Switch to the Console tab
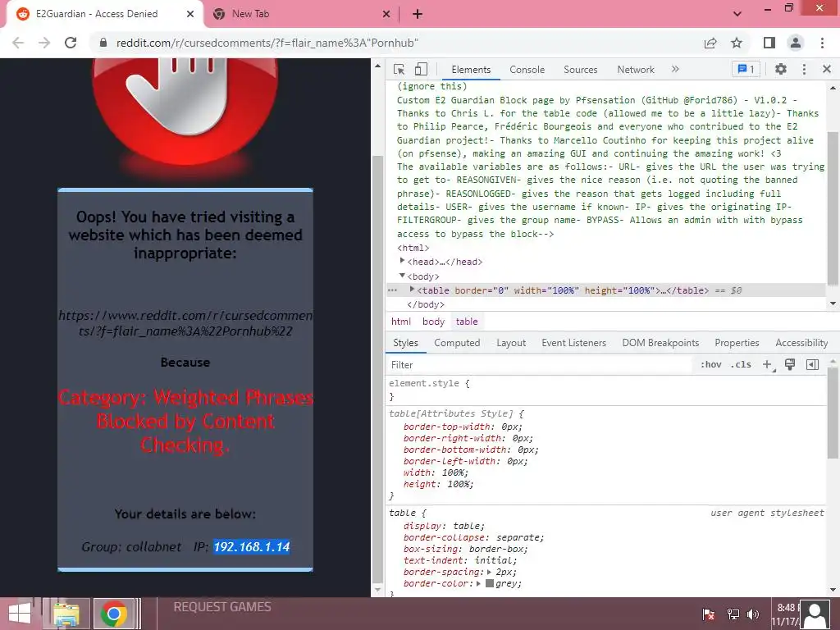 [527, 70]
